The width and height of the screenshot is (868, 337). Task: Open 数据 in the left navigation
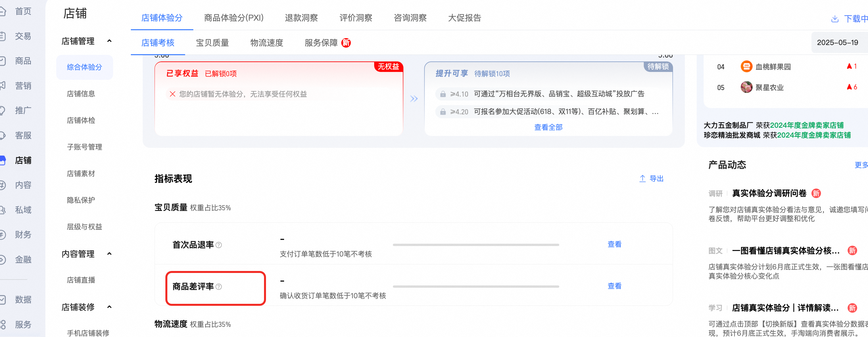23,300
